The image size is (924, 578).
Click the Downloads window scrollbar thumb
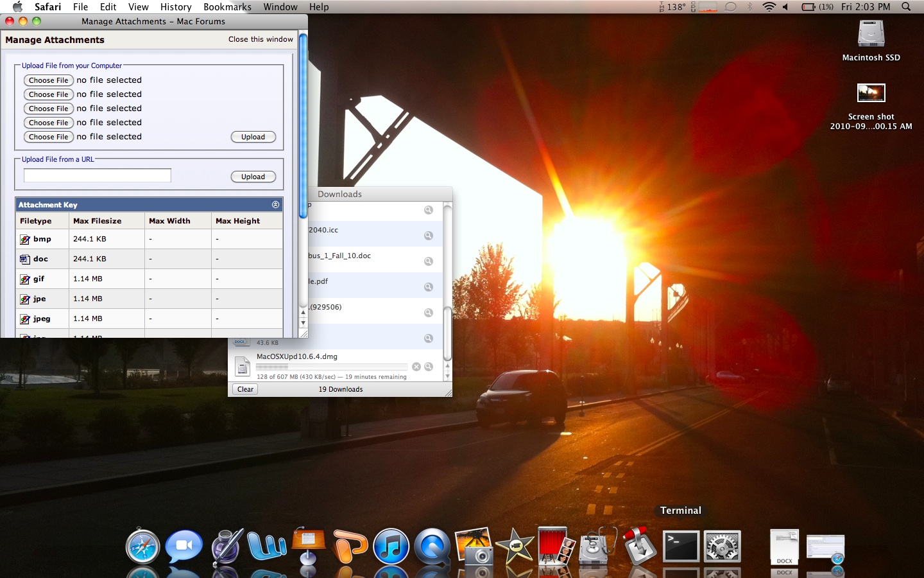point(447,333)
